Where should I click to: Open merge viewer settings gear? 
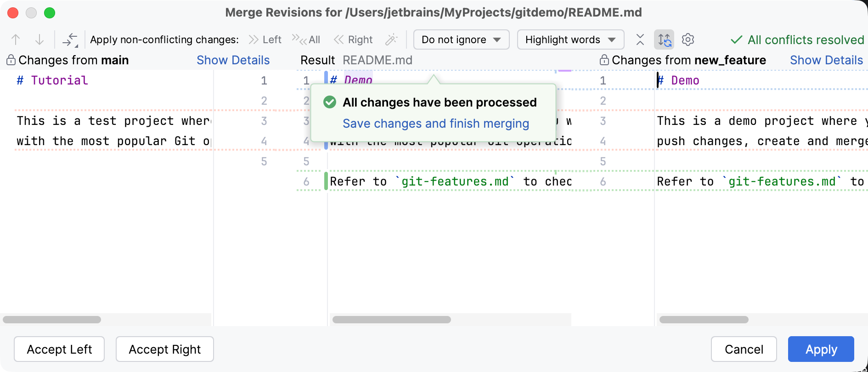coord(688,40)
